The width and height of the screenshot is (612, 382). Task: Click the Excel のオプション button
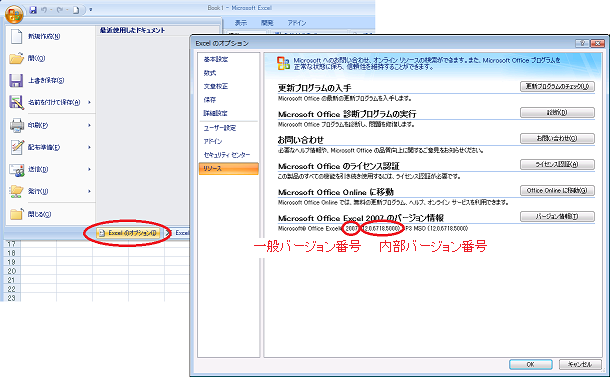[x=128, y=233]
